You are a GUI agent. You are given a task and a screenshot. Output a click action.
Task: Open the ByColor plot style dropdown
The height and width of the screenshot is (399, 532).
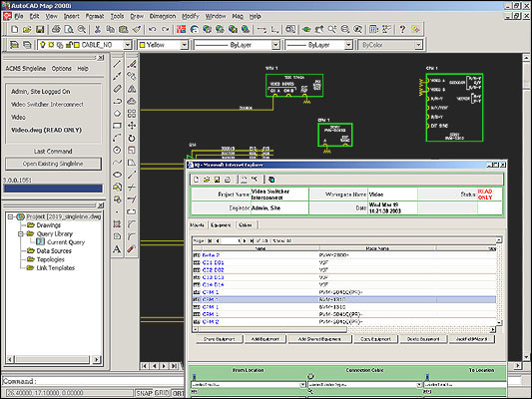coord(418,45)
